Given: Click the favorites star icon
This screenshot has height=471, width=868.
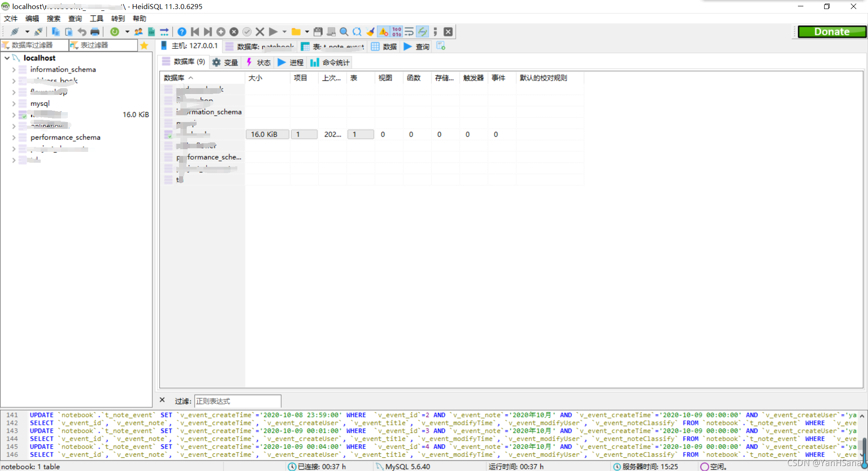Looking at the screenshot, I should pos(144,45).
